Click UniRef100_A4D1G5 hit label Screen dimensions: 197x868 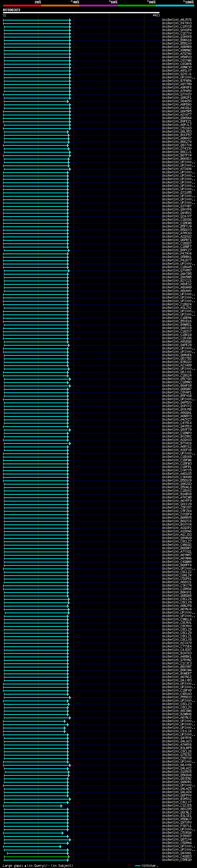pyautogui.click(x=177, y=474)
